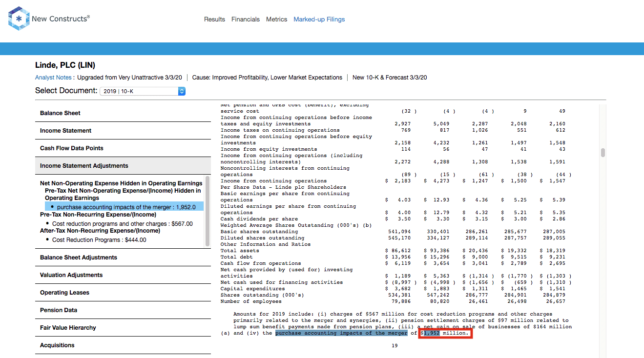Open the Results navigation tab

tap(214, 20)
